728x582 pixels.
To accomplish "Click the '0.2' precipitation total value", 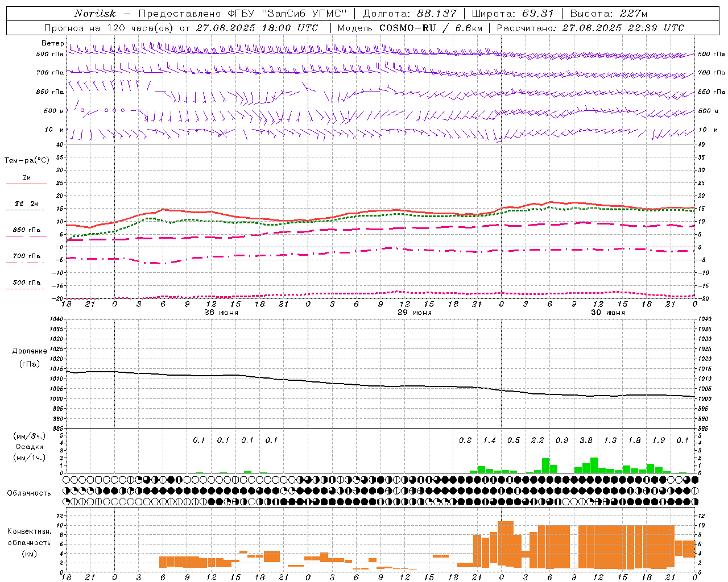I will [x=465, y=440].
